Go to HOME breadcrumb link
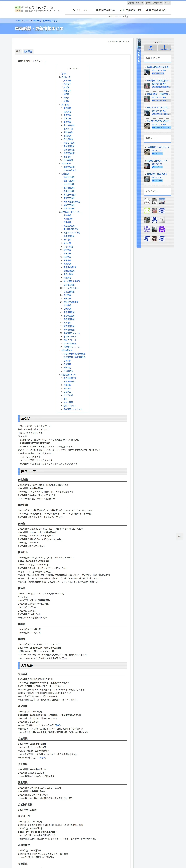This screenshot has width=186, height=868. click(x=18, y=21)
